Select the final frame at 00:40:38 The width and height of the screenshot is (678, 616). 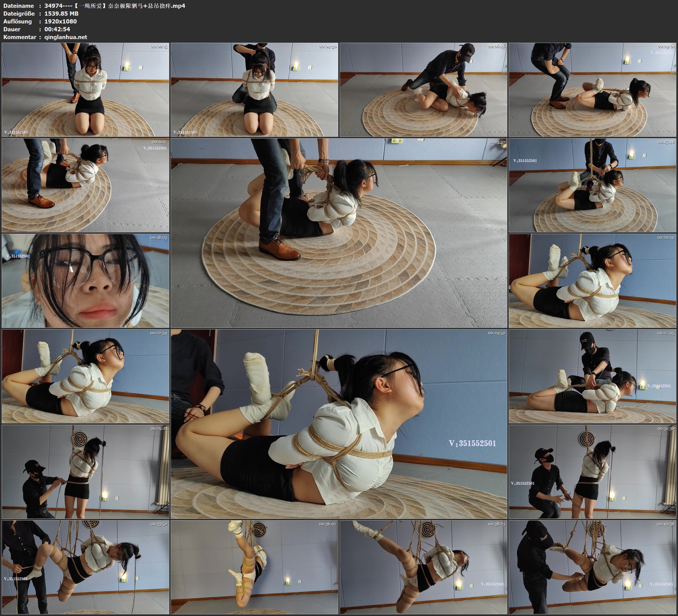tap(592, 567)
